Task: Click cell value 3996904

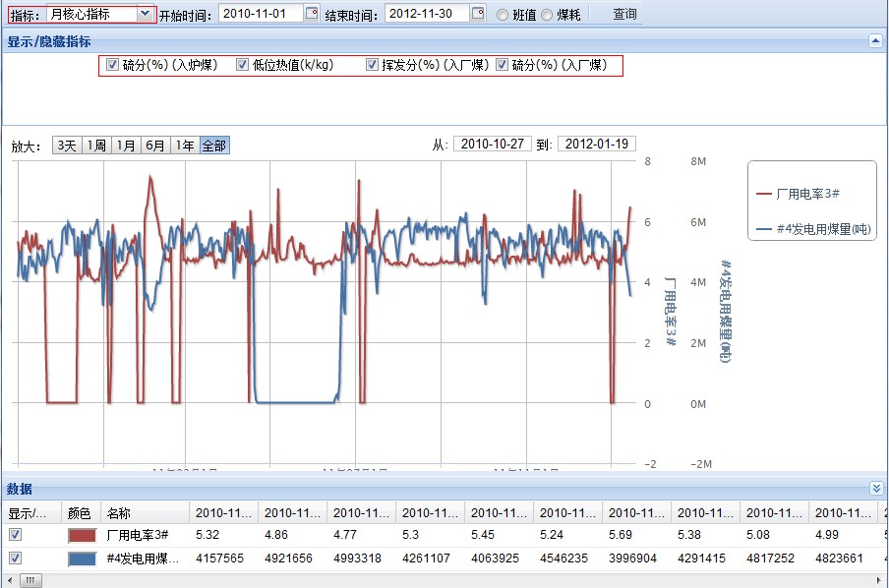Action: pos(632,559)
